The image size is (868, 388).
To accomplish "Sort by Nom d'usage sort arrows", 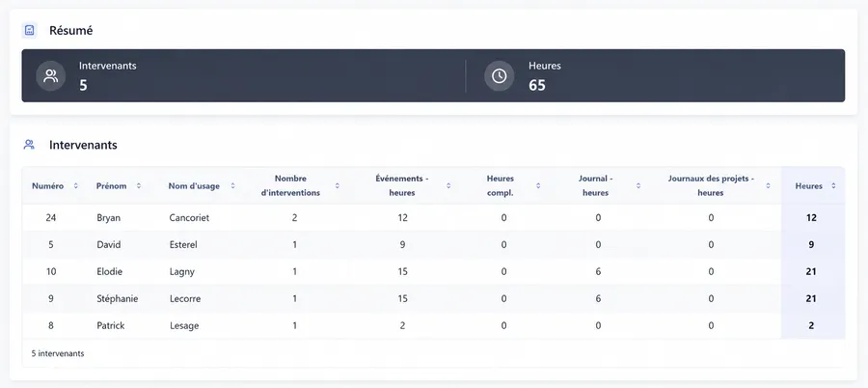I will tap(232, 186).
